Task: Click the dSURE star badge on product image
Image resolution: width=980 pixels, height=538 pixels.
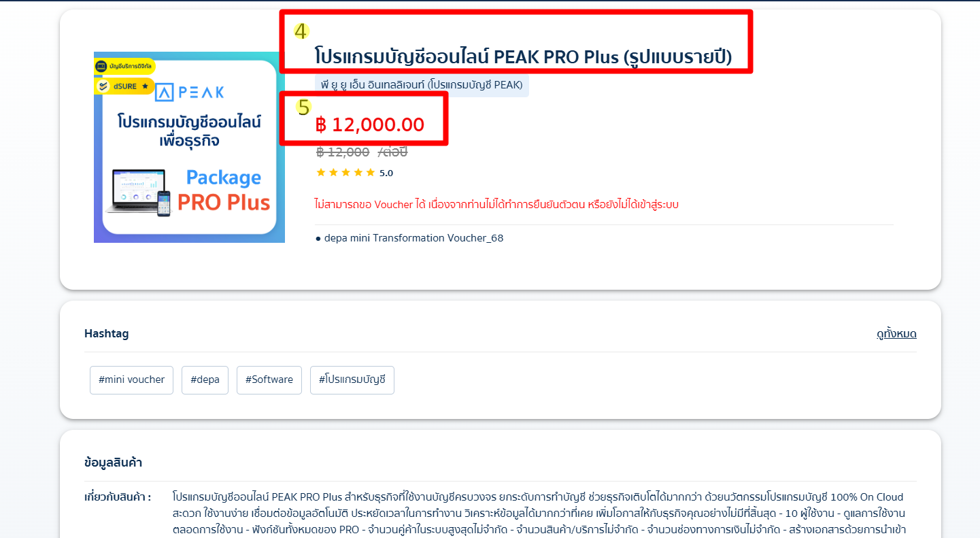Action: pos(124,86)
